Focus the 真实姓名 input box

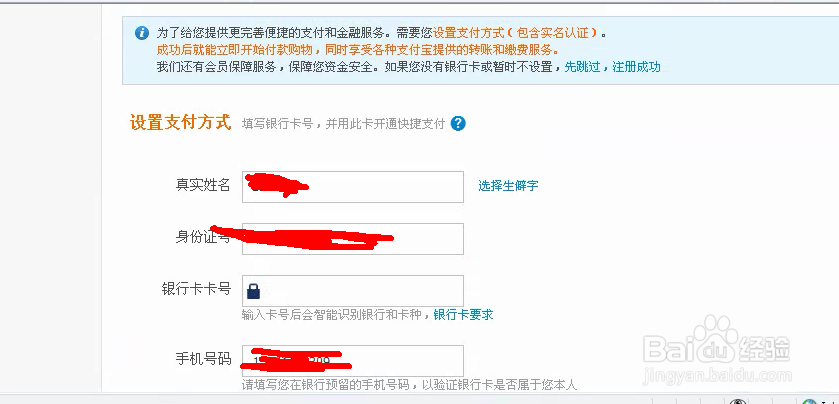pyautogui.click(x=353, y=187)
